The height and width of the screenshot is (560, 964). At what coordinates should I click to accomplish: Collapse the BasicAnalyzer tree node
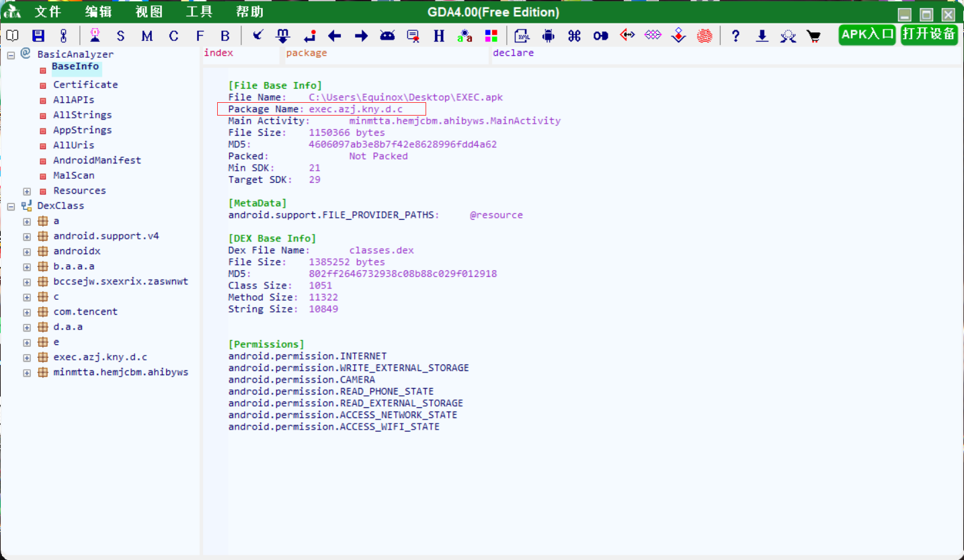pyautogui.click(x=11, y=55)
